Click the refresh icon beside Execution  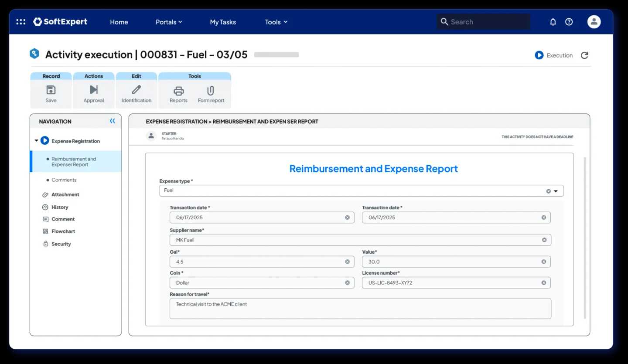point(584,55)
